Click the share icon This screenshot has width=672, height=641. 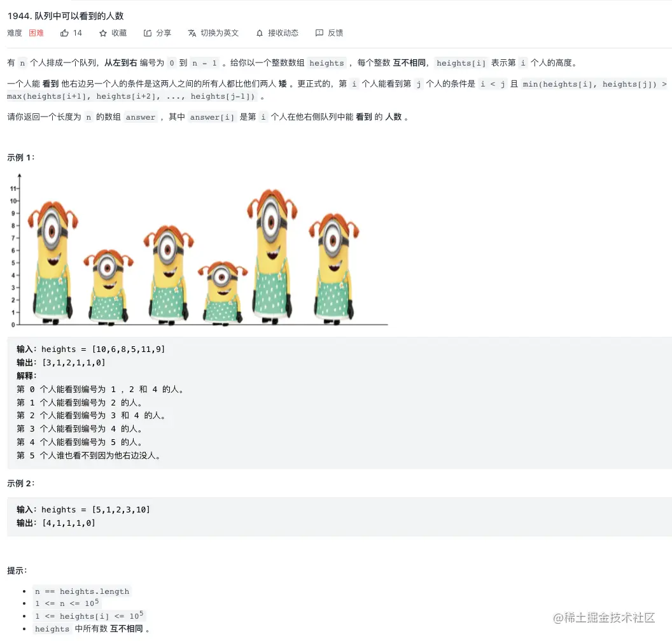(x=148, y=33)
